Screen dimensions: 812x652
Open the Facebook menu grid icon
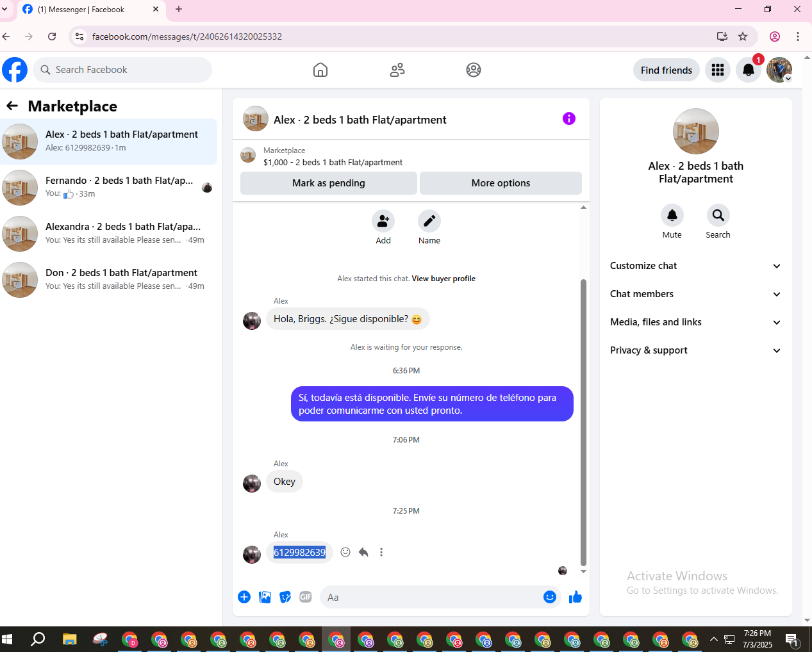(718, 70)
